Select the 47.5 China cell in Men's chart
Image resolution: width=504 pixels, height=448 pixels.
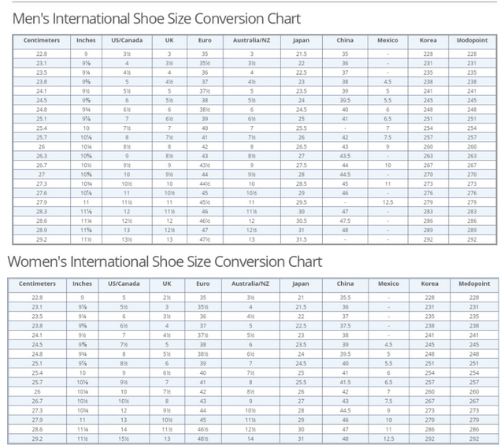(x=345, y=223)
